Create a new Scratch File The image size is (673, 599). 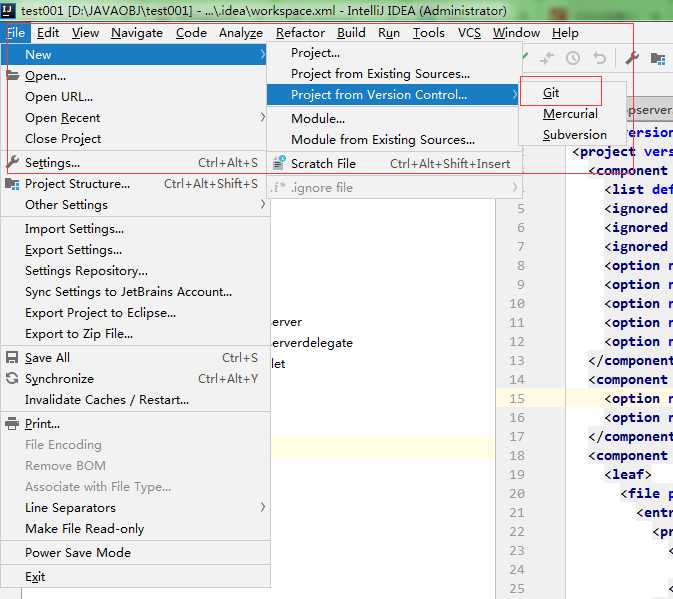pos(393,163)
